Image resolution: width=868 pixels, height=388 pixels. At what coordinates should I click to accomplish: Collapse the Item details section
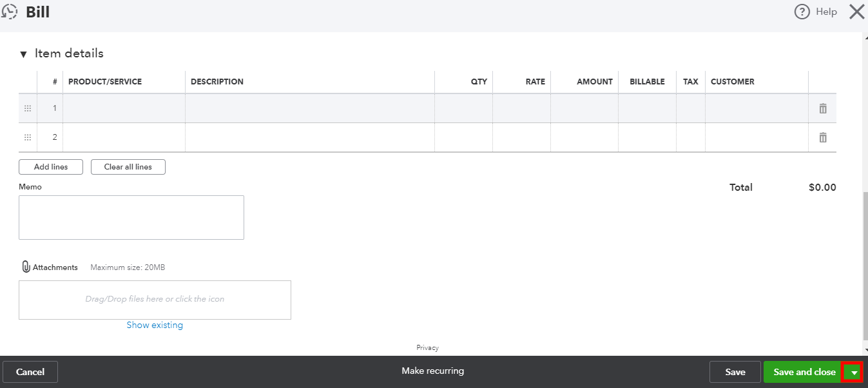click(x=23, y=53)
